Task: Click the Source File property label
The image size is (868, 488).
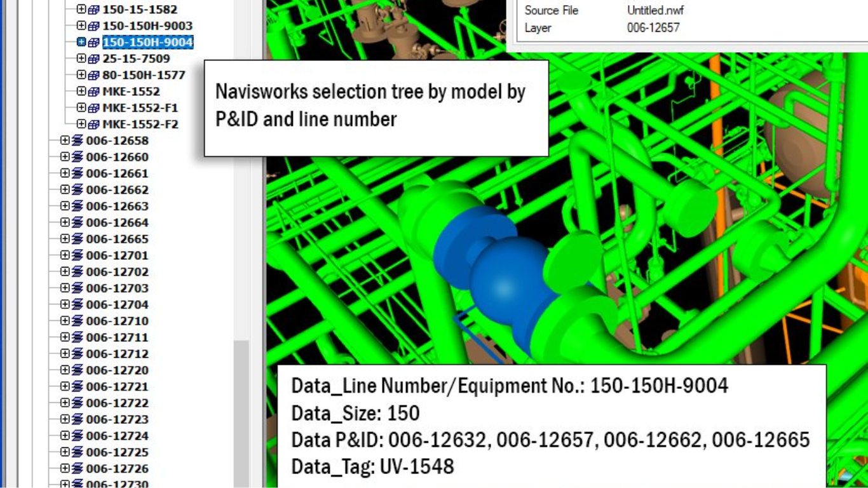Action: [552, 10]
